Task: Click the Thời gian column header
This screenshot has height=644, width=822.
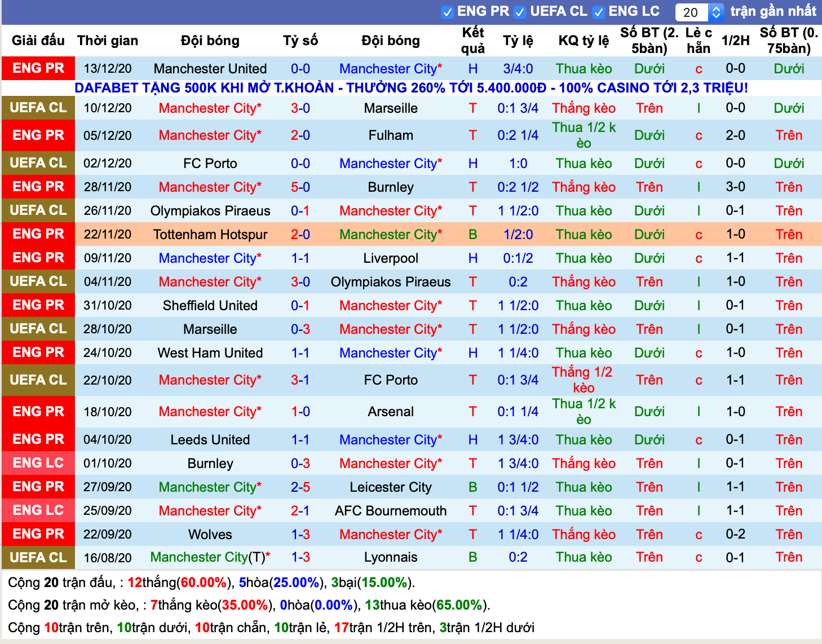Action: (108, 41)
